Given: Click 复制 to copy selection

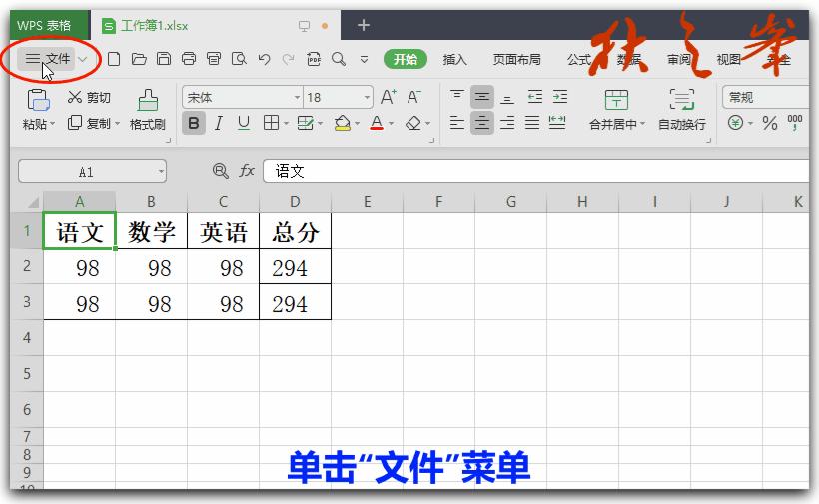Looking at the screenshot, I should click(89, 123).
